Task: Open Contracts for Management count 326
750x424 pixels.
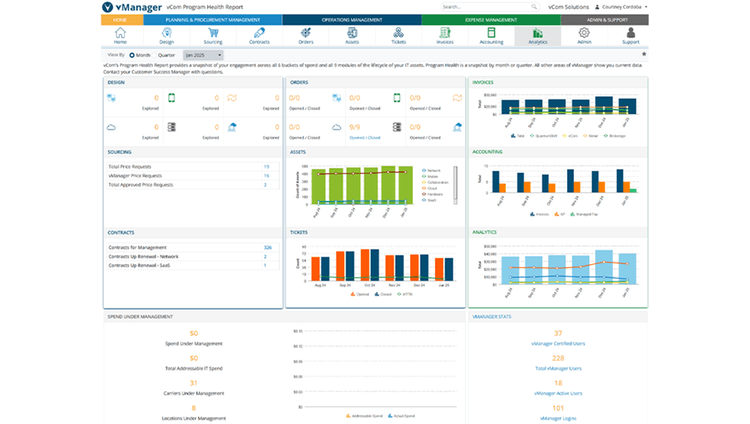Action: (267, 247)
